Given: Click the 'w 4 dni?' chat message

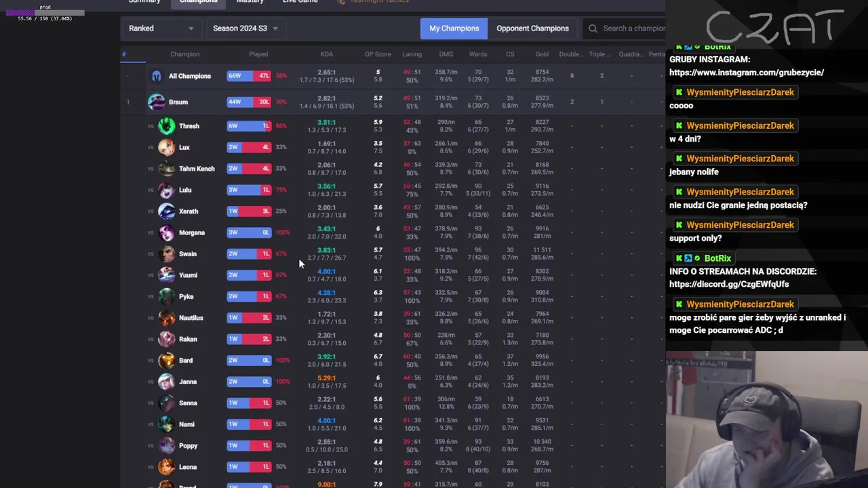Looking at the screenshot, I should [x=685, y=139].
